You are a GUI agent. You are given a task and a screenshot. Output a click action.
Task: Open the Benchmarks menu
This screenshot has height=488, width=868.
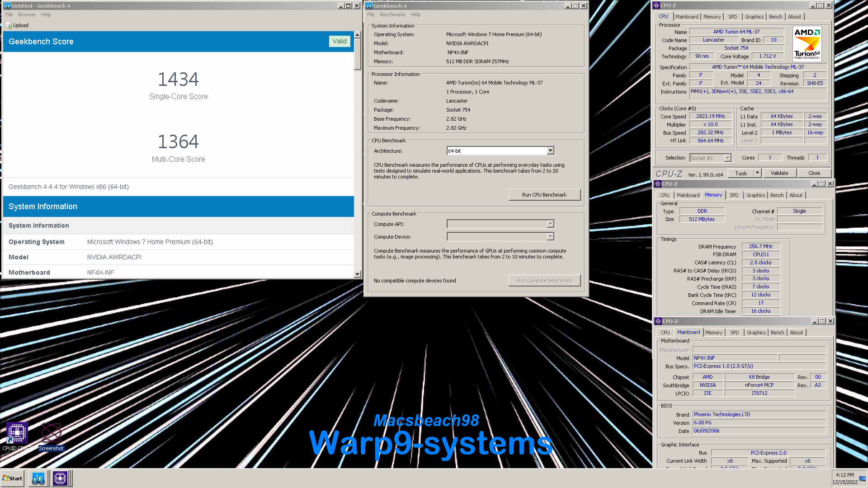pyautogui.click(x=392, y=14)
